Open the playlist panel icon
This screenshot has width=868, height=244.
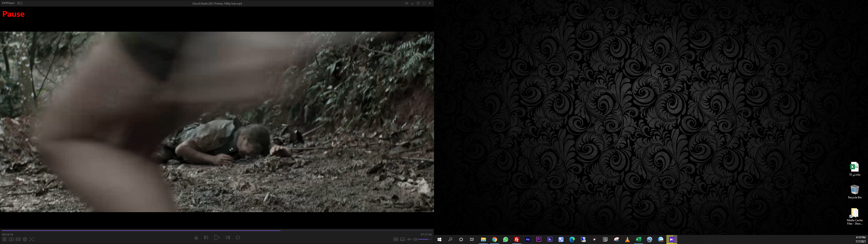(4, 239)
